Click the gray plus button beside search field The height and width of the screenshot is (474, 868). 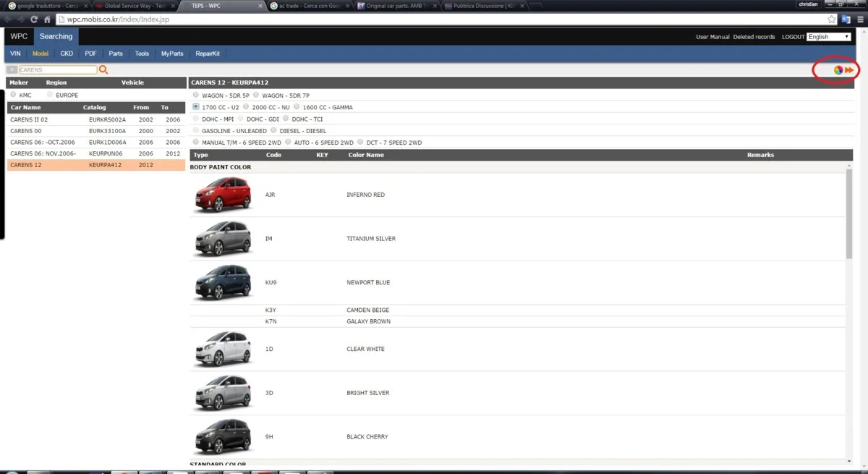[12, 70]
